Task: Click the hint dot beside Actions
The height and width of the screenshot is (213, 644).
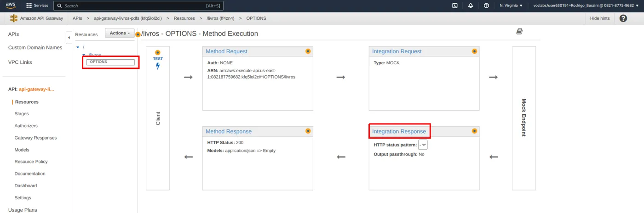Action: pos(138,34)
